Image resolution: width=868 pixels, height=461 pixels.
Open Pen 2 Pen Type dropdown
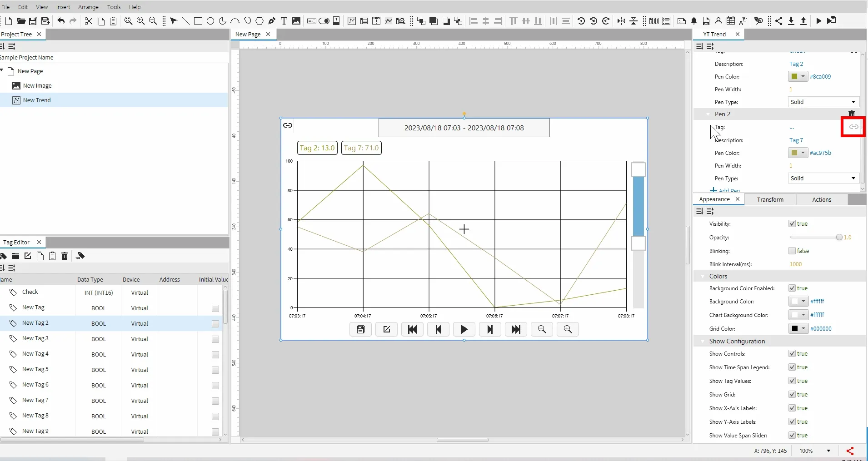tap(823, 178)
